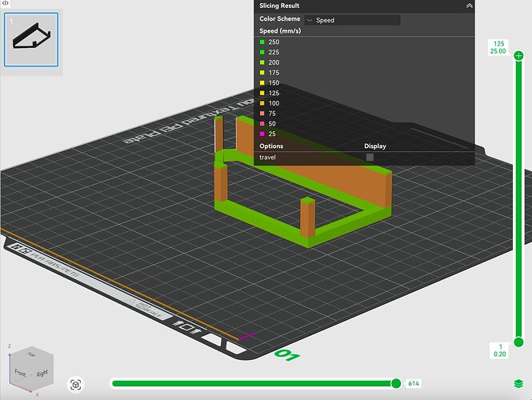The height and width of the screenshot is (400, 532).
Task: Click the 75 speed swatch
Action: 262,114
